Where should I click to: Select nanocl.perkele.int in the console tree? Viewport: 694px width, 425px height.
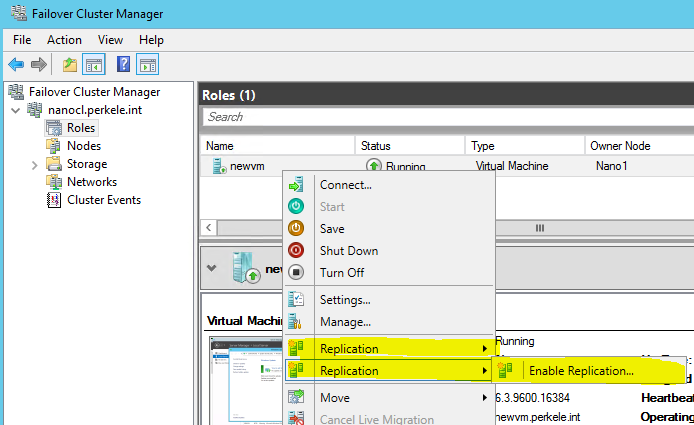[95, 110]
